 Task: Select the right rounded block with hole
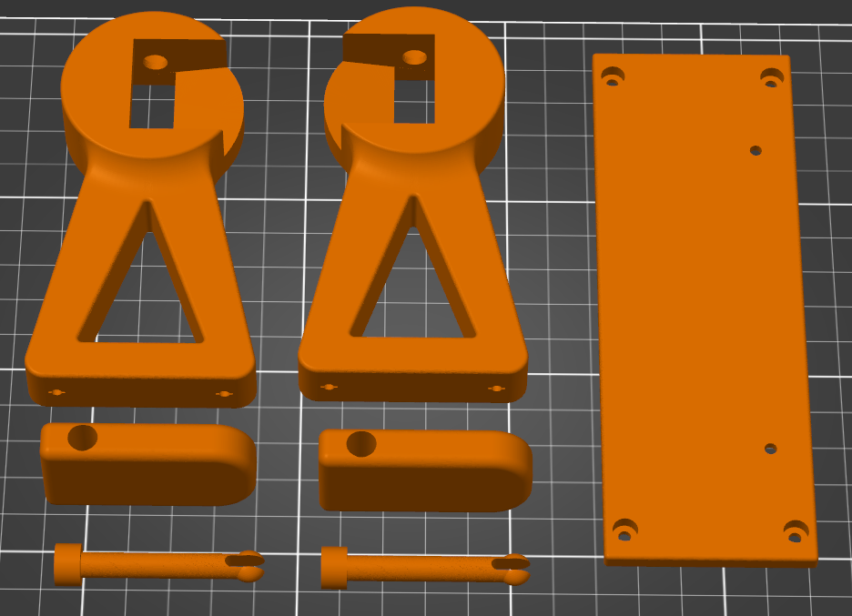pyautogui.click(x=425, y=470)
